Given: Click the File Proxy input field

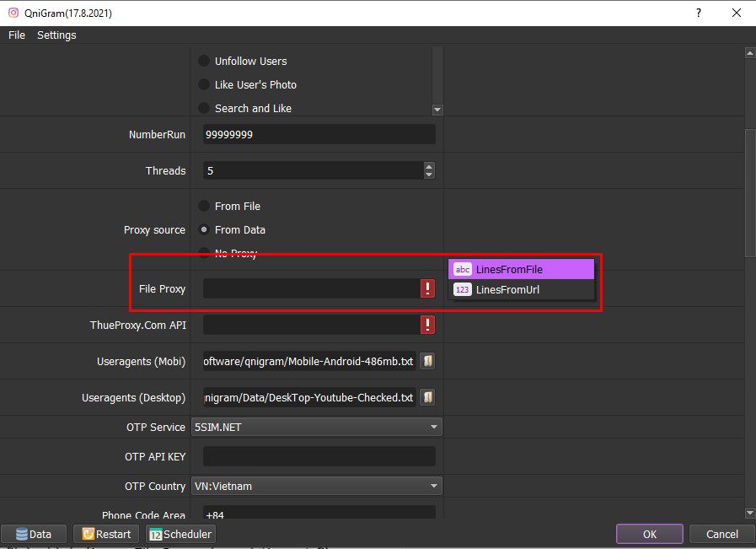Looking at the screenshot, I should 312,288.
